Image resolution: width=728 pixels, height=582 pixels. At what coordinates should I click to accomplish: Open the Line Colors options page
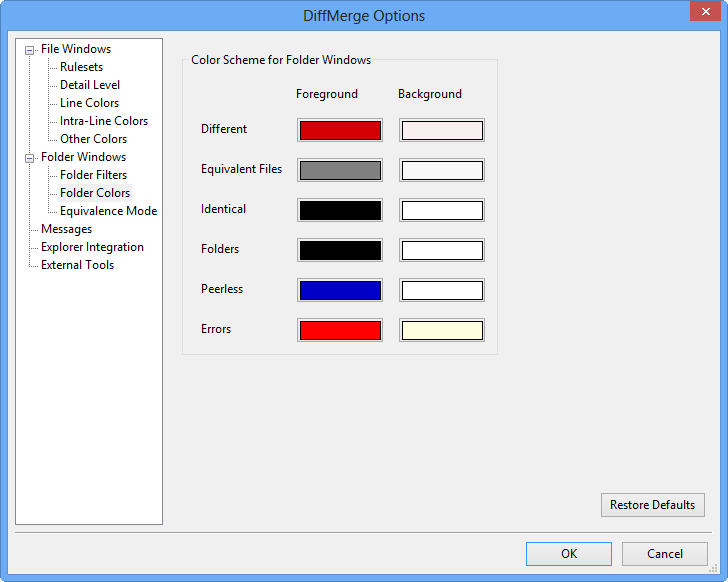[x=89, y=103]
